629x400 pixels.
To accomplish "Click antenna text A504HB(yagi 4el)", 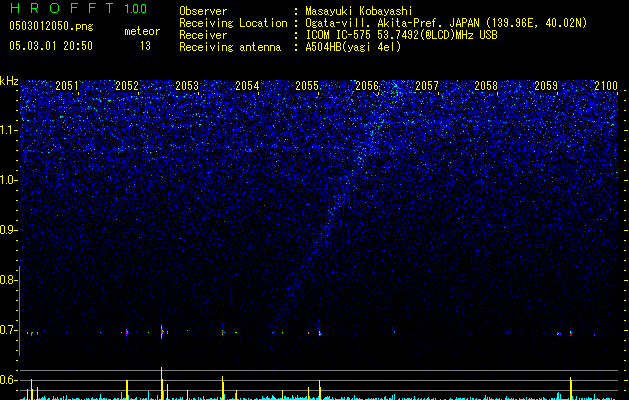I will click(x=353, y=47).
